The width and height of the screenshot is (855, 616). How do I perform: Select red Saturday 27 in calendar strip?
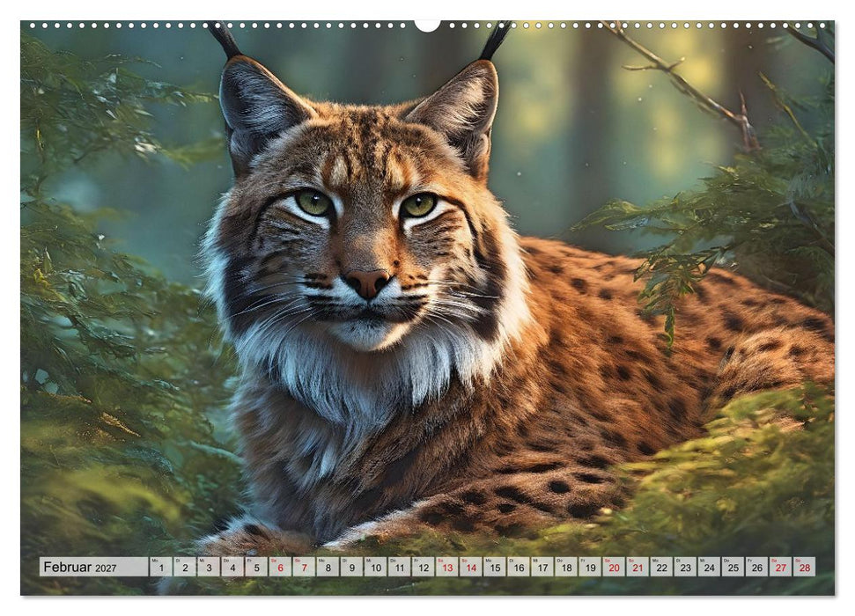pos(781,567)
